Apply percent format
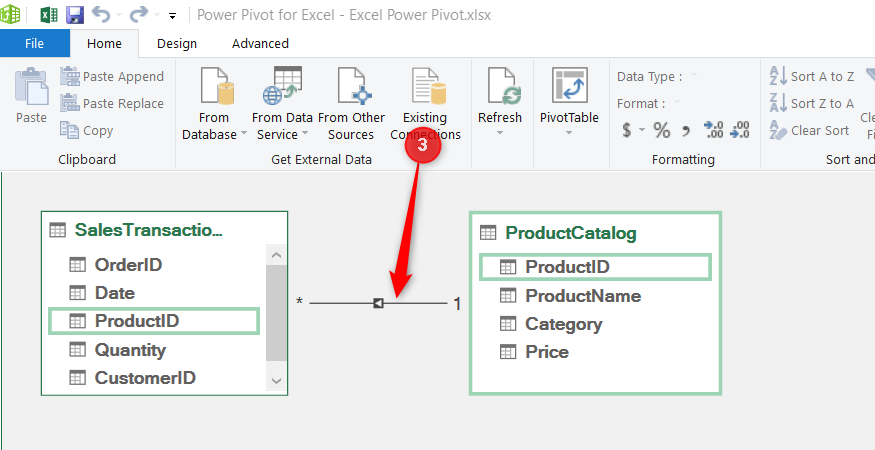Image resolution: width=875 pixels, height=450 pixels. (662, 131)
